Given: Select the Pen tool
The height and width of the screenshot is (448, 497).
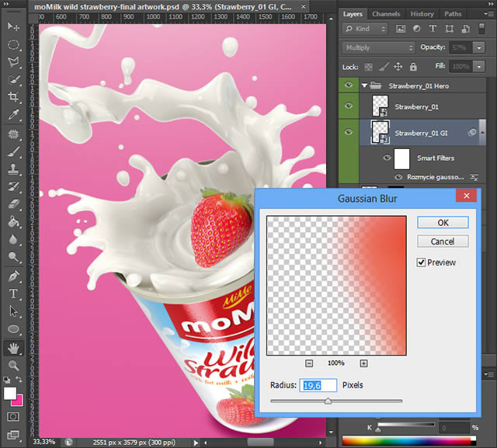Looking at the screenshot, I should [13, 276].
